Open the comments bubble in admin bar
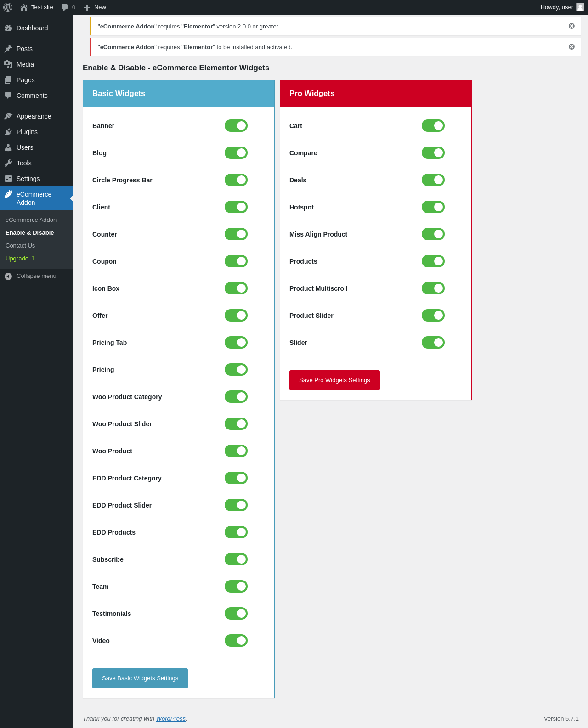 pos(65,7)
